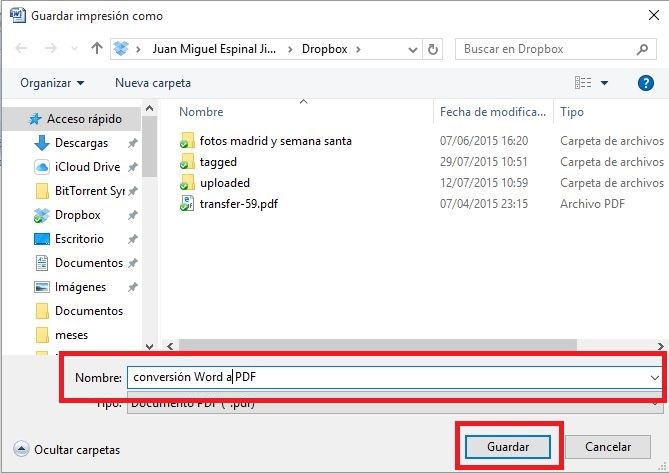Expand the address bar history dropdown
The image size is (669, 473).
[413, 48]
